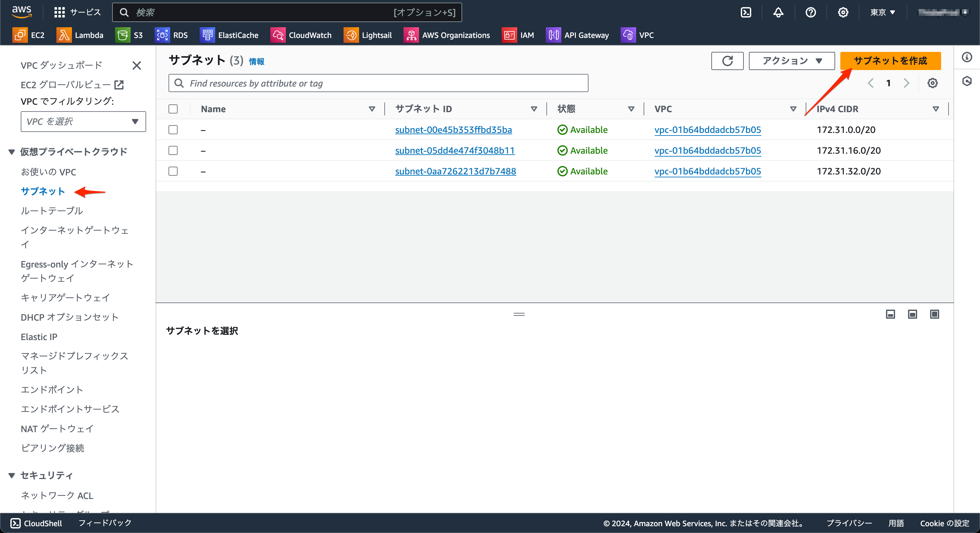Toggle the select-all subnets checkbox

point(173,109)
